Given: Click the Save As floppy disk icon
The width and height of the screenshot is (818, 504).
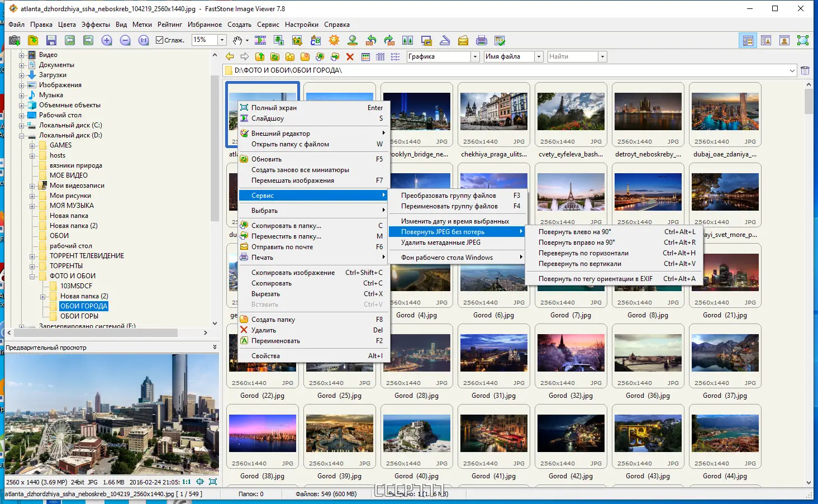Looking at the screenshot, I should coord(51,40).
